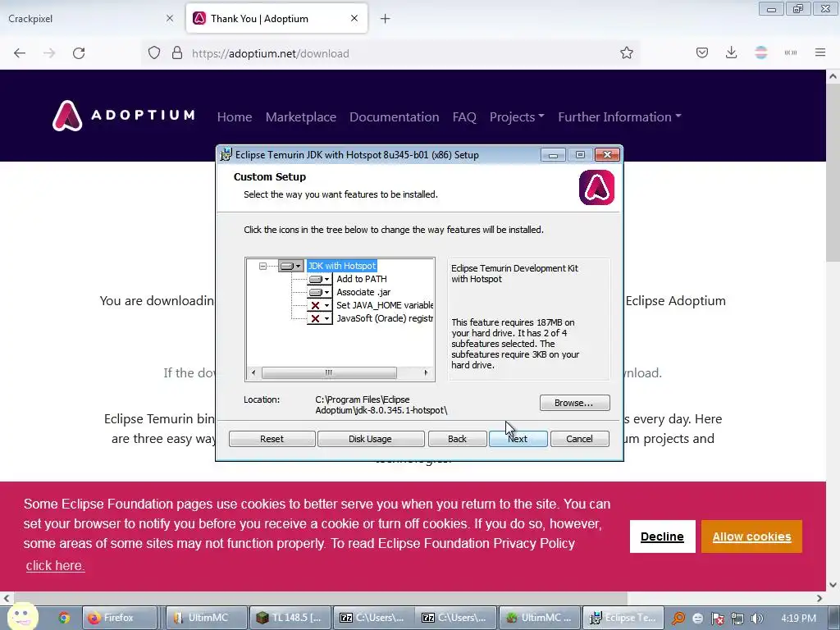Switch to the Firefox taskbar button
Image resolution: width=840 pixels, height=630 pixels.
click(120, 618)
